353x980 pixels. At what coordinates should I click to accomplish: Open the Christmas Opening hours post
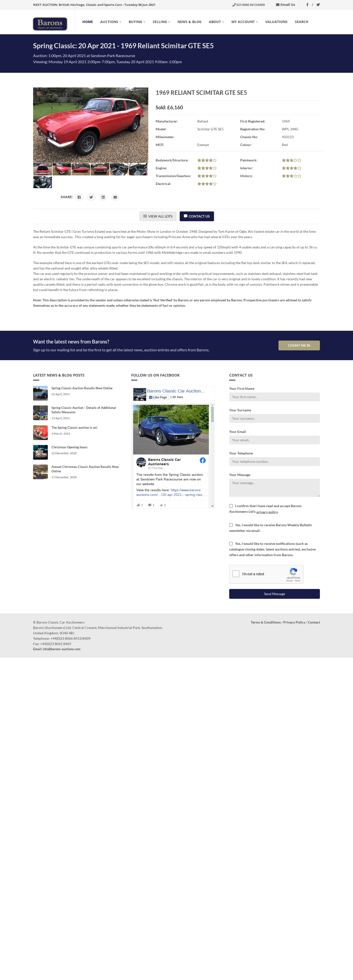point(69,447)
